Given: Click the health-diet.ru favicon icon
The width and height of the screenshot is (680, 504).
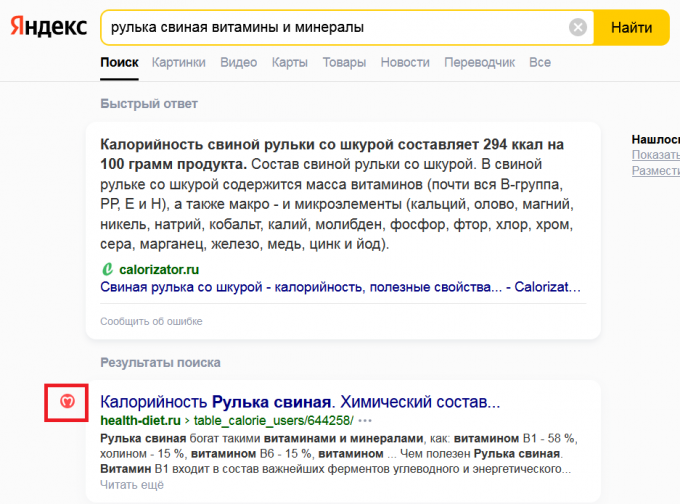Looking at the screenshot, I should tap(67, 402).
